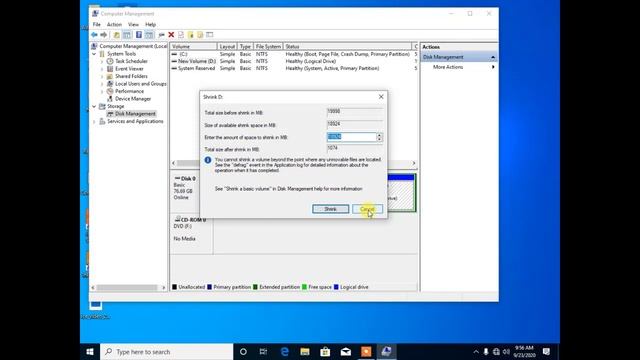This screenshot has width=640, height=360.
Task: Expand the Shared Folders node
Action: (102, 76)
